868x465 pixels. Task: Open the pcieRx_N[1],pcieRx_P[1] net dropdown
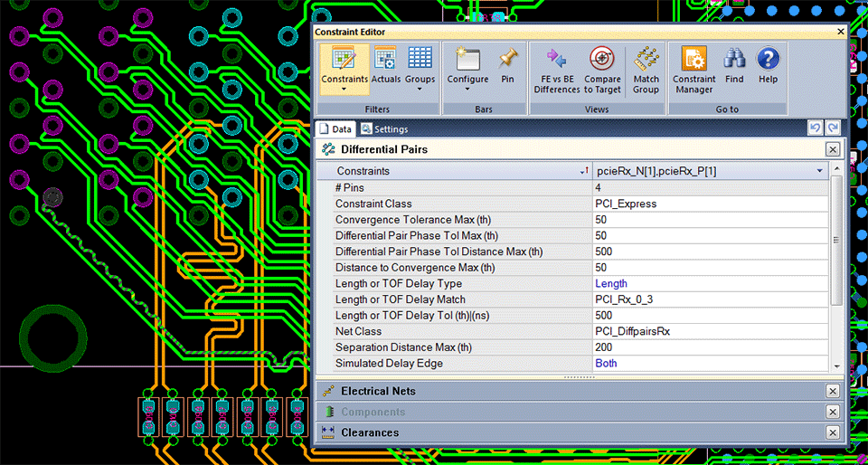click(819, 171)
